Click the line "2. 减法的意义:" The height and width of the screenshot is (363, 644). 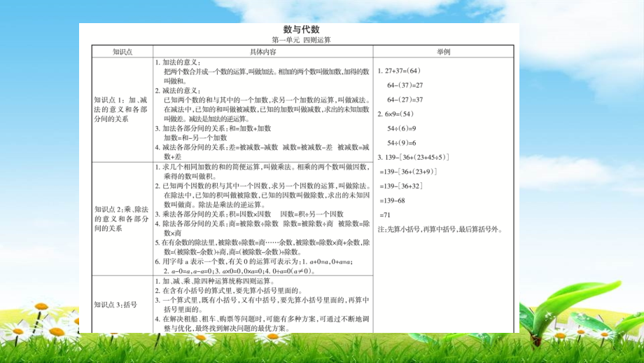pyautogui.click(x=178, y=90)
